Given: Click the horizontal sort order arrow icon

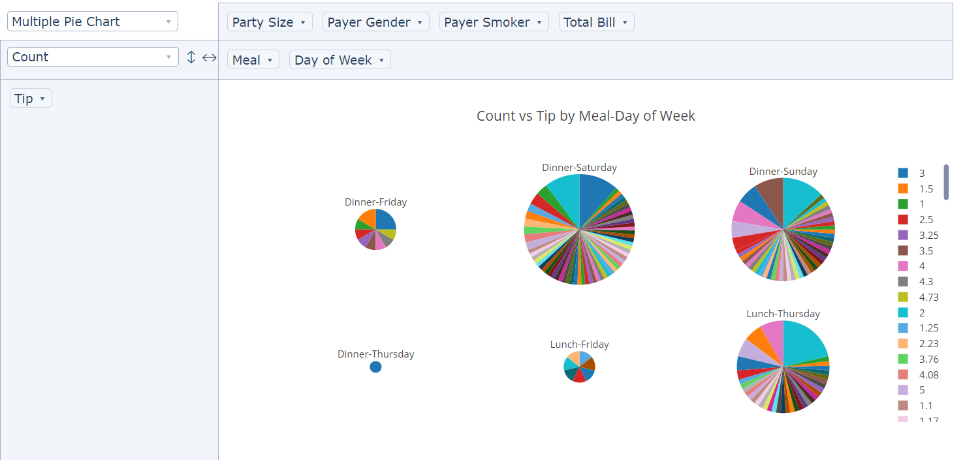Looking at the screenshot, I should tap(209, 57).
